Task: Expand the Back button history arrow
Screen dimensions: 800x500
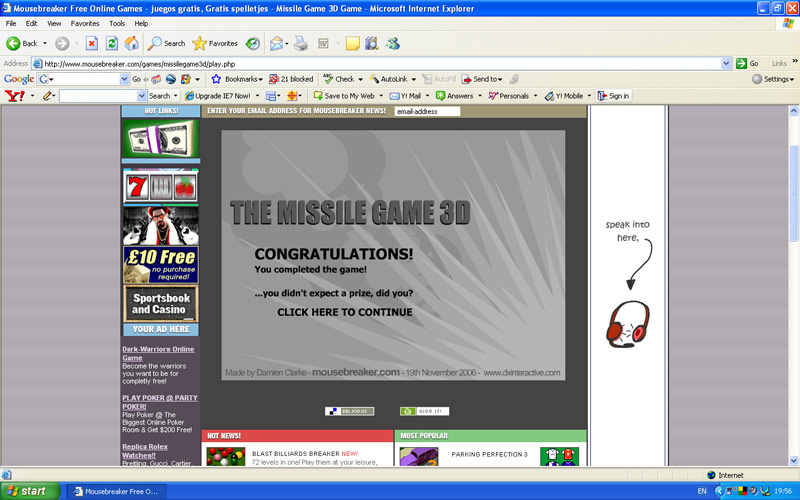Action: click(45, 43)
